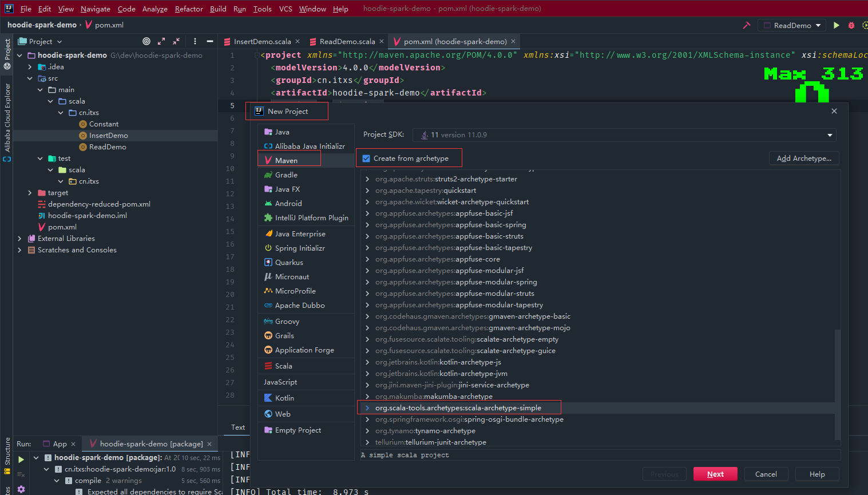Screen dimensions: 868x495
Task: Expand Scratches and Consoles node
Action: coord(19,250)
